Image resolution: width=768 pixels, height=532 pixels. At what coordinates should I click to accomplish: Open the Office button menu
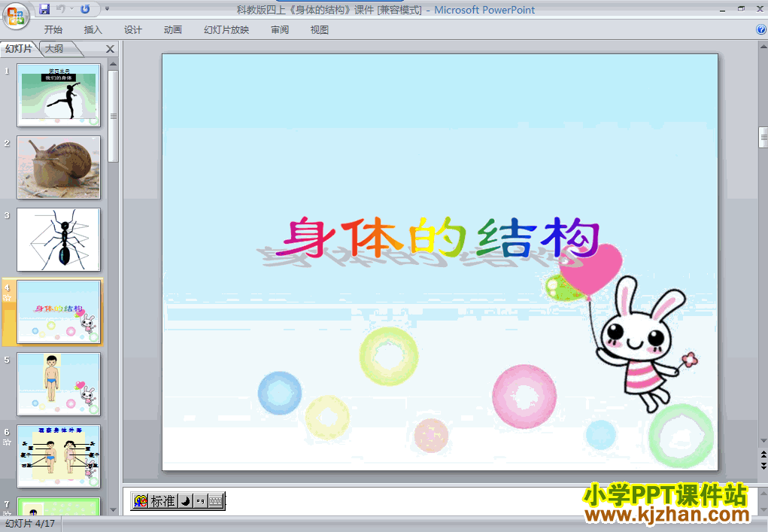tap(16, 16)
